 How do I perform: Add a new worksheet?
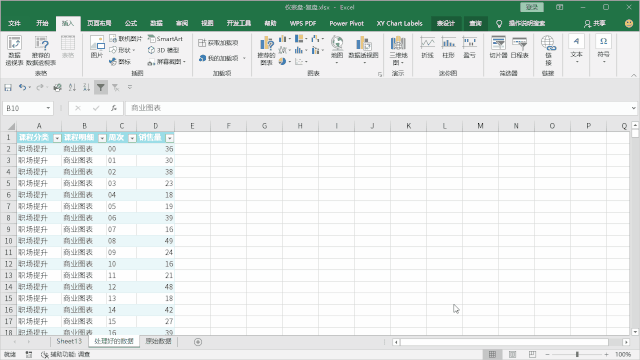point(198,342)
